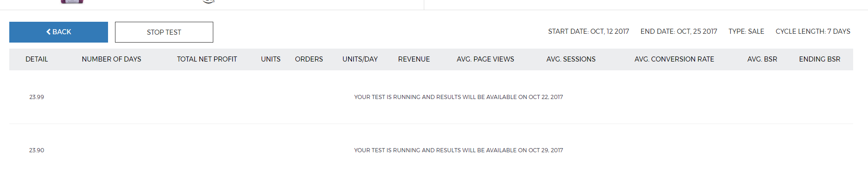868x174 pixels.
Task: Select the UNITS column header
Action: pyautogui.click(x=271, y=59)
